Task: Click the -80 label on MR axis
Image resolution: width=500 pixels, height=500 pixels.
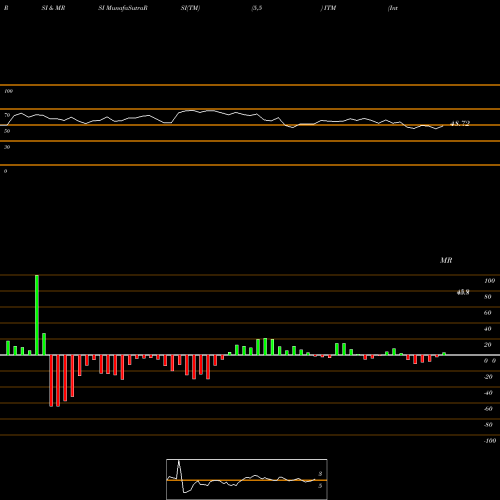Action: coord(488,425)
